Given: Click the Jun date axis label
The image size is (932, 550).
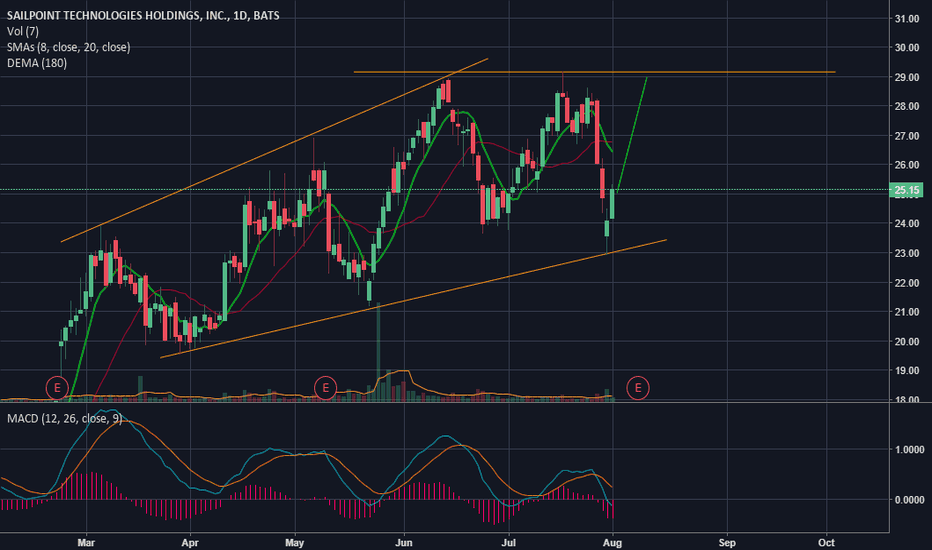Looking at the screenshot, I should pos(404,542).
